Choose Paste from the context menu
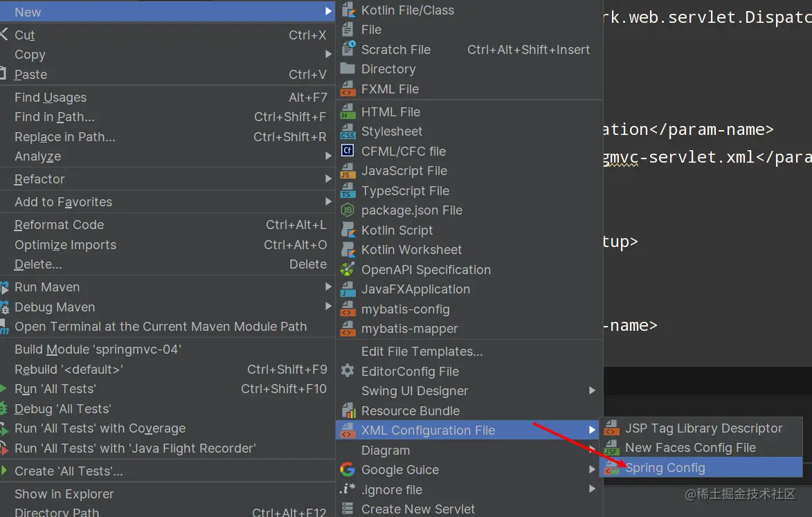This screenshot has width=812, height=517. [167, 75]
